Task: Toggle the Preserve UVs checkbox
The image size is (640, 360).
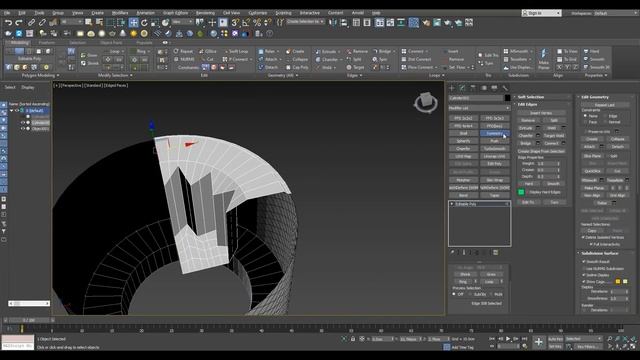Action: (586, 132)
